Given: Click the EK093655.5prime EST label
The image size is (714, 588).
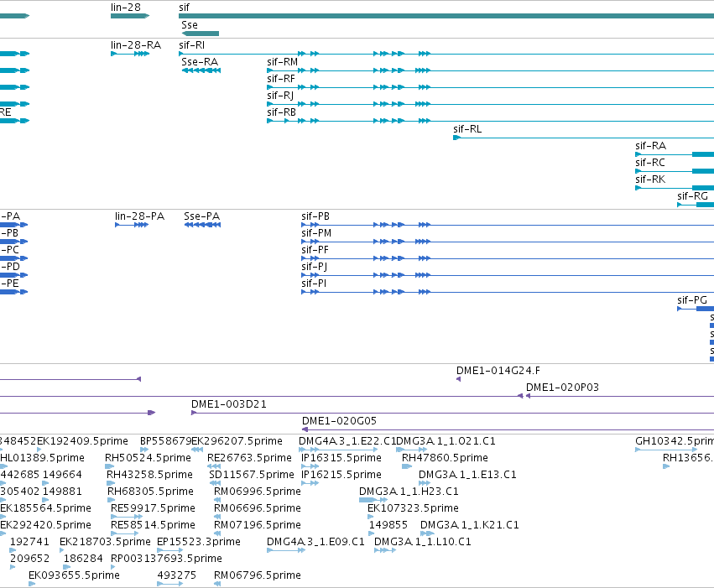Looking at the screenshot, I should 74,575.
